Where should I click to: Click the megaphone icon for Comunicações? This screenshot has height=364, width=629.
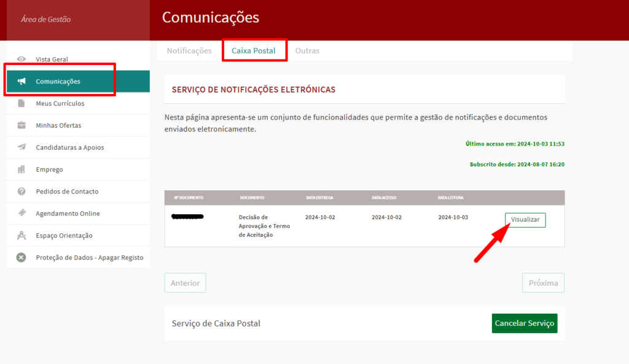[x=21, y=82]
